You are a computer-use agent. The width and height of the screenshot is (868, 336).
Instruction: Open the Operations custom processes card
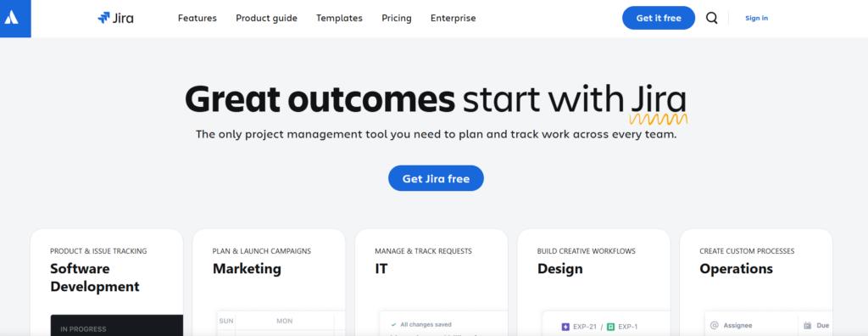pyautogui.click(x=756, y=283)
